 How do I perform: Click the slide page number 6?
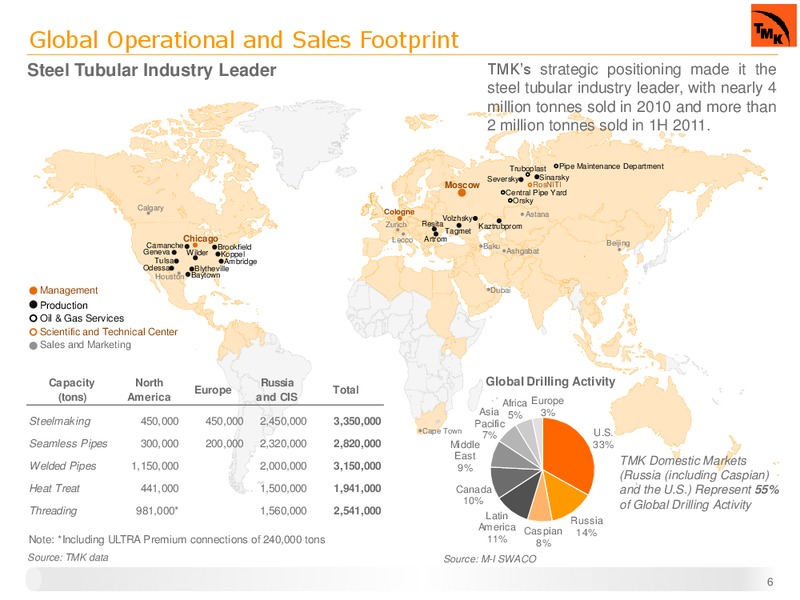pyautogui.click(x=770, y=582)
